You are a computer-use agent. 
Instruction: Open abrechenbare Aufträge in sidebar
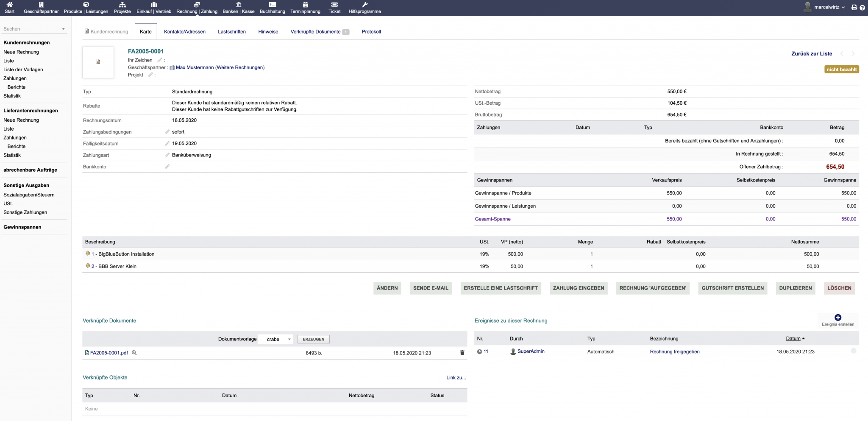pos(30,170)
